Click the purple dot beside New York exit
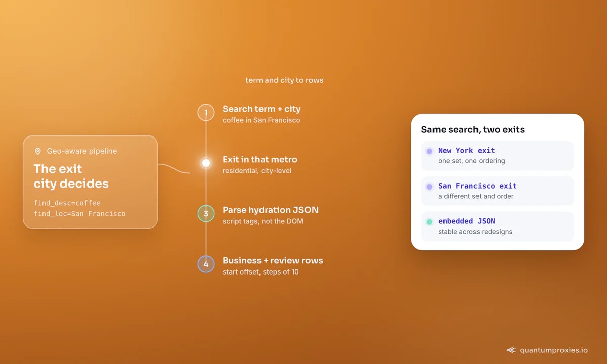The width and height of the screenshot is (607, 364). click(x=429, y=151)
